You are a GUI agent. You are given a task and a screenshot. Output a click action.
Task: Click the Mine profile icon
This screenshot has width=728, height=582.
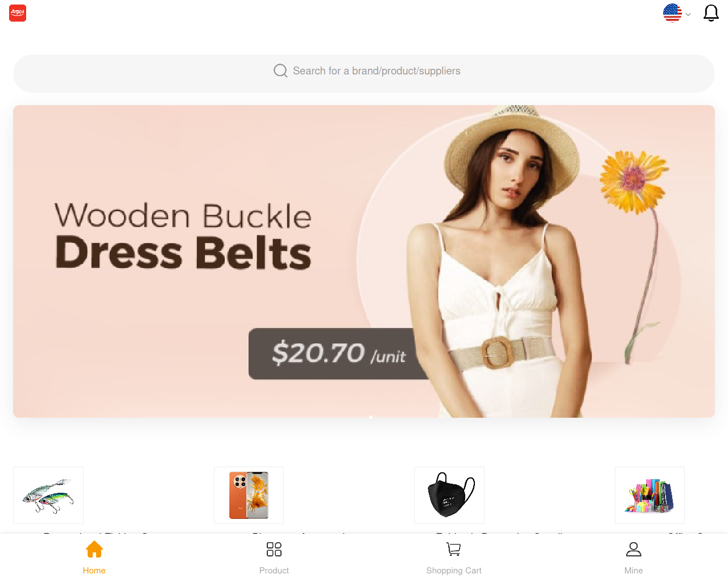click(634, 549)
